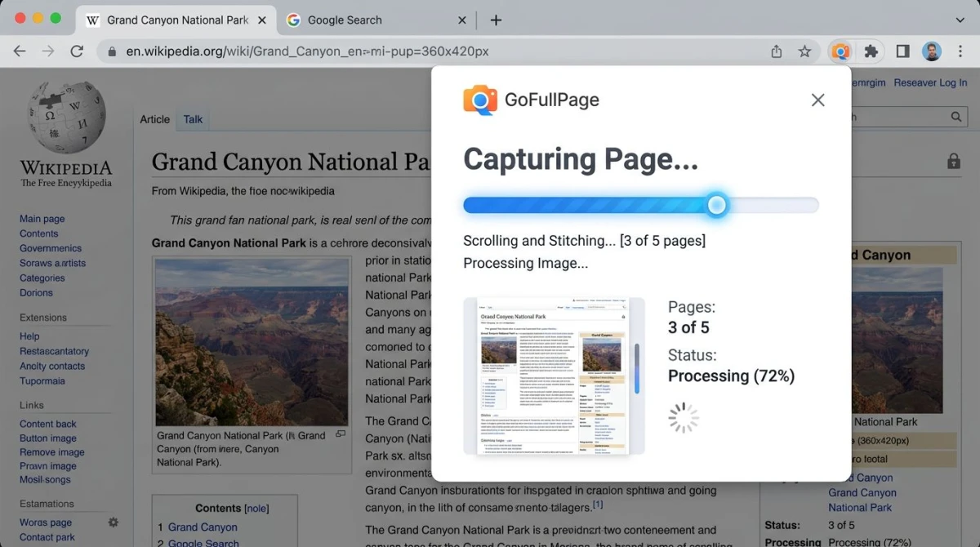Open a new tab with plus
The width and height of the screenshot is (980, 547).
496,20
